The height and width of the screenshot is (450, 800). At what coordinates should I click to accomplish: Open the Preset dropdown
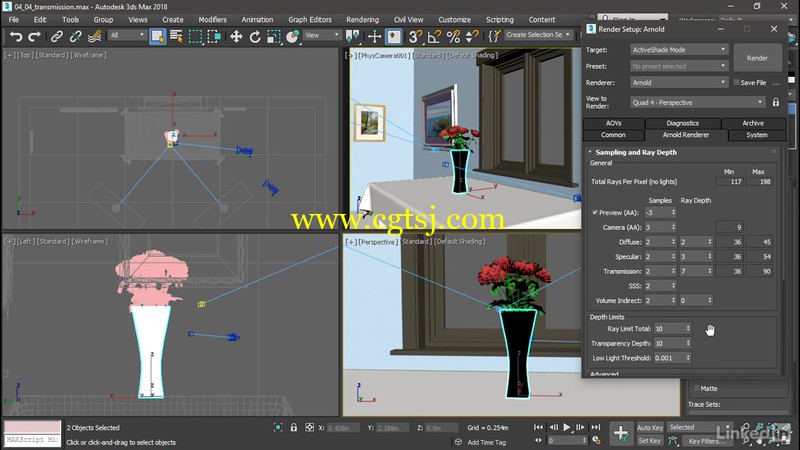[x=679, y=66]
